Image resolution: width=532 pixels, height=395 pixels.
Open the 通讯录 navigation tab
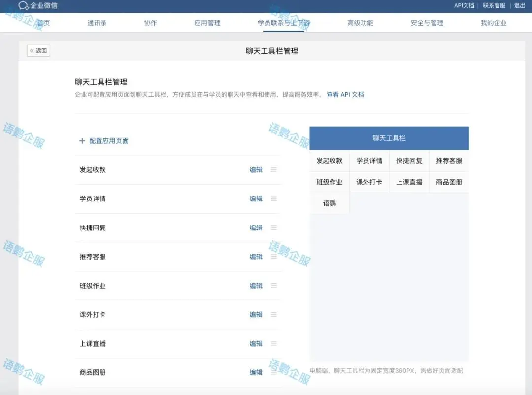point(97,23)
